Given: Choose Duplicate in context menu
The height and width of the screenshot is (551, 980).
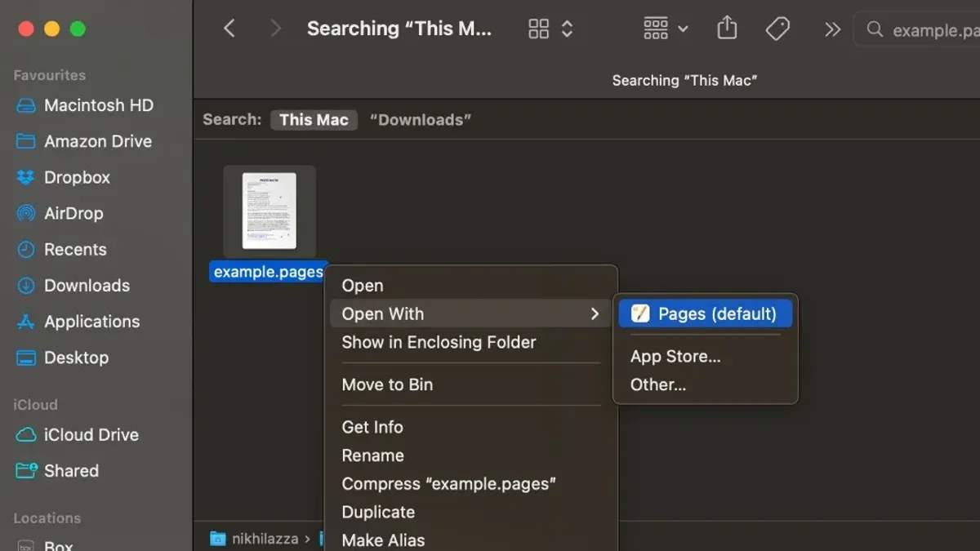Looking at the screenshot, I should pyautogui.click(x=470, y=512).
